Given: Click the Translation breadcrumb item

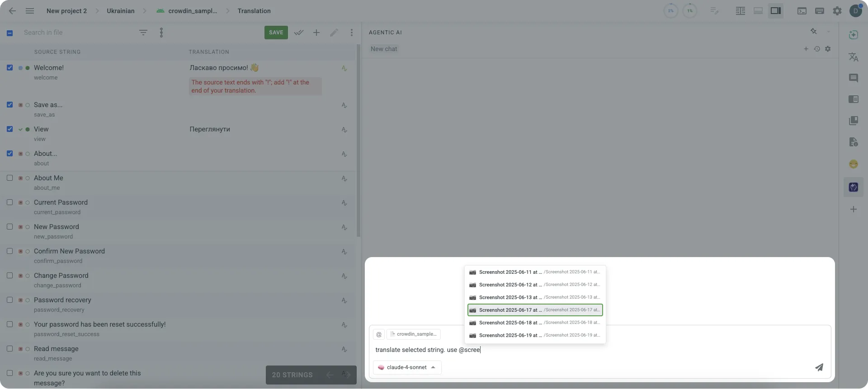Looking at the screenshot, I should click(254, 11).
